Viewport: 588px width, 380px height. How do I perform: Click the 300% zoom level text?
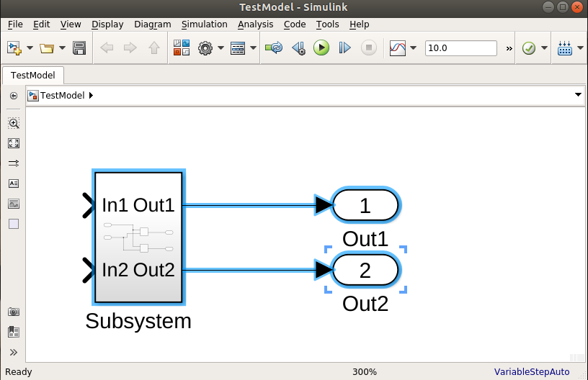tap(365, 372)
